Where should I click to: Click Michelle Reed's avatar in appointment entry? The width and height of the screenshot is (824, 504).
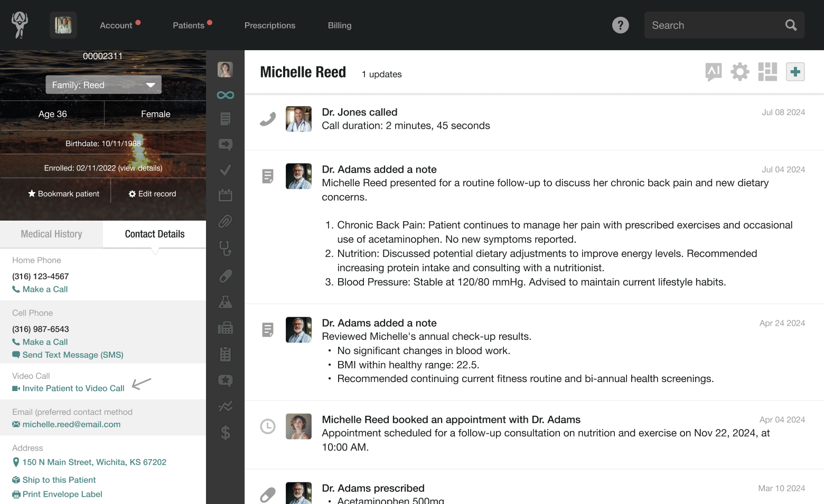[298, 426]
